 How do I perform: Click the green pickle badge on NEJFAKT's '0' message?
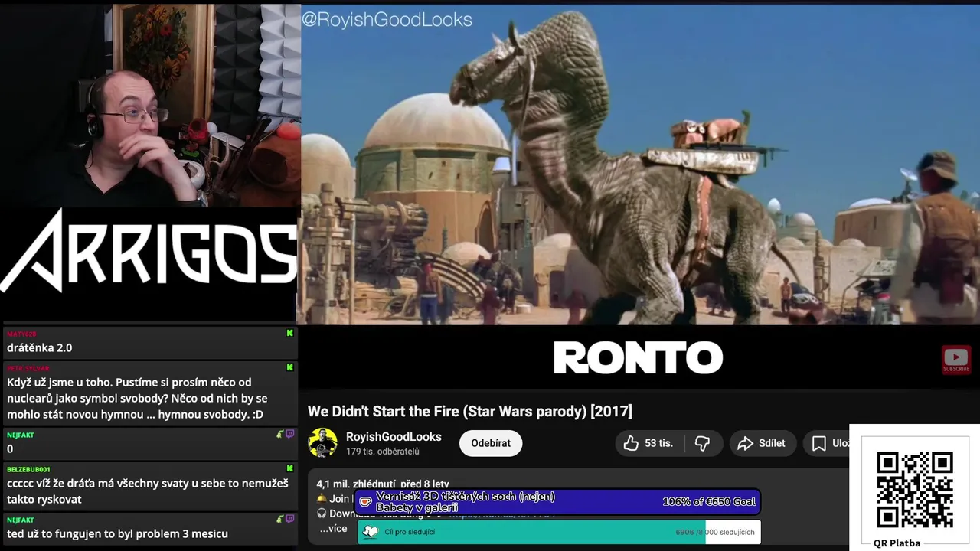(280, 434)
